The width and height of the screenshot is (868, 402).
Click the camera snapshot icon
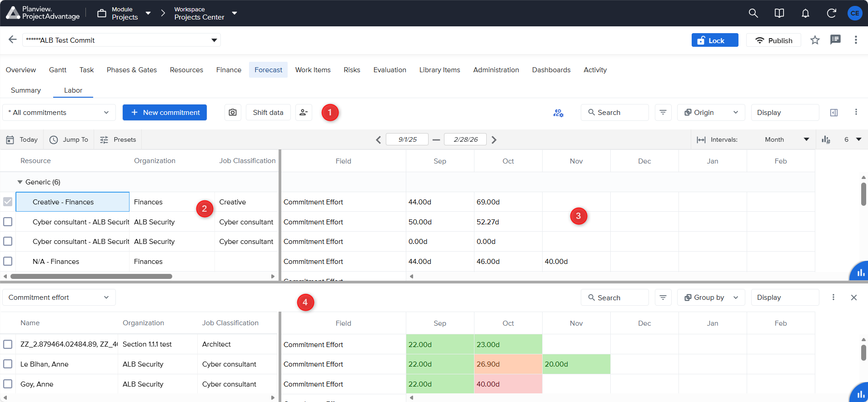pyautogui.click(x=233, y=112)
